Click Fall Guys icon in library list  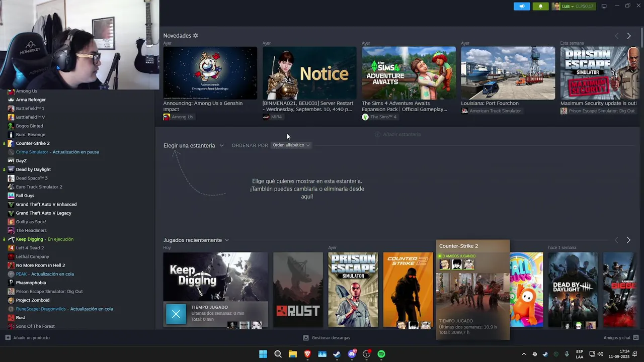[11, 196]
